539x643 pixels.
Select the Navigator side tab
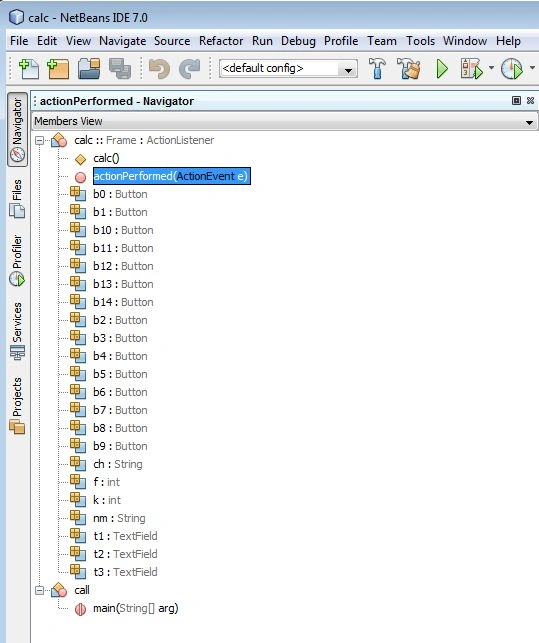17,129
